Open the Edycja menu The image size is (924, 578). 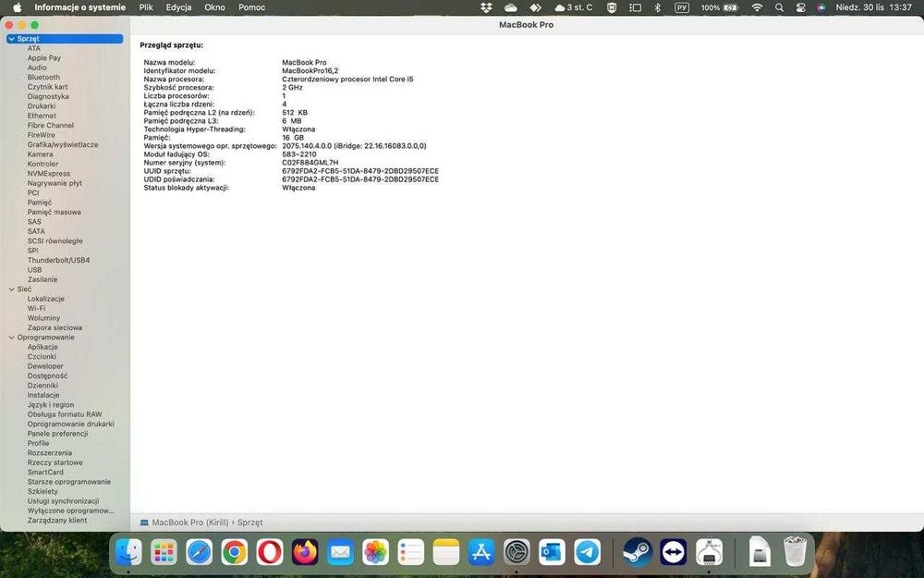[x=178, y=7]
